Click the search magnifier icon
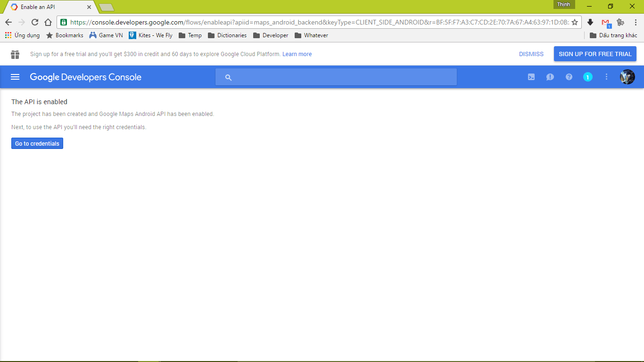The image size is (644, 362). tap(229, 77)
